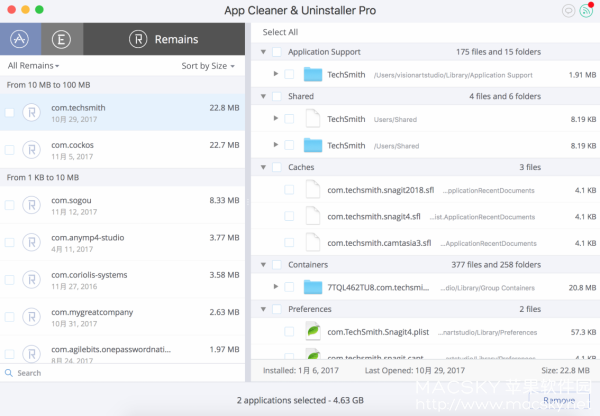600x416 pixels.
Task: Check the com.cockos checkbox
Action: [10, 150]
